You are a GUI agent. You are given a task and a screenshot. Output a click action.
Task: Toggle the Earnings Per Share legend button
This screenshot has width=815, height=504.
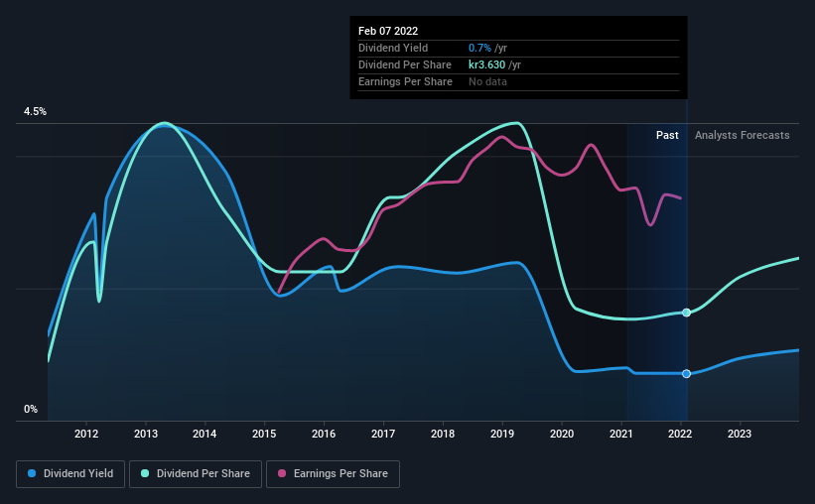click(333, 474)
